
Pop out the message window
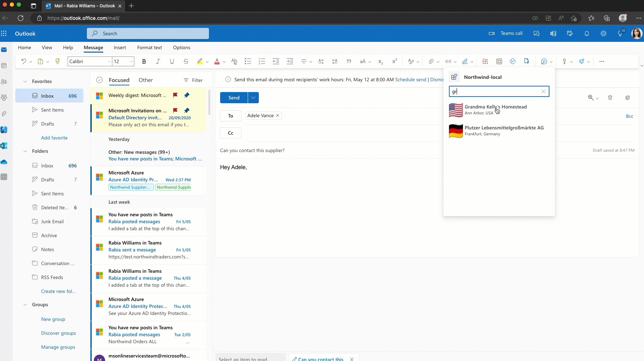pos(628,98)
